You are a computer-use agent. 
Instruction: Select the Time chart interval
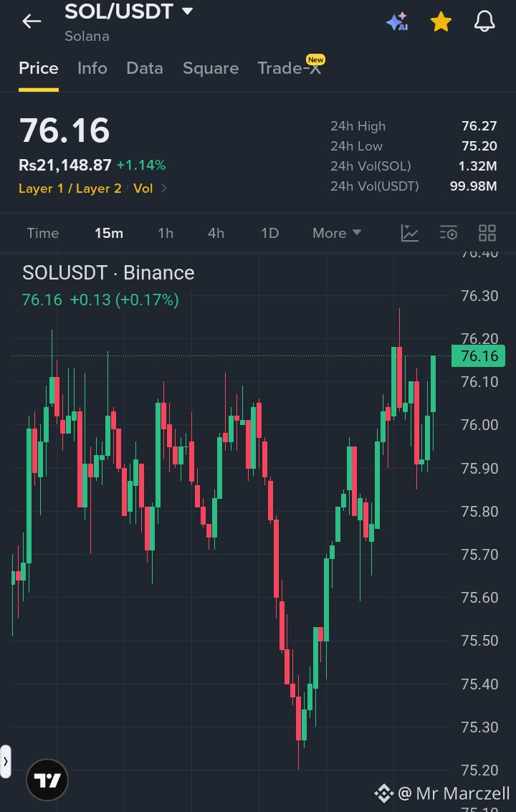point(42,233)
